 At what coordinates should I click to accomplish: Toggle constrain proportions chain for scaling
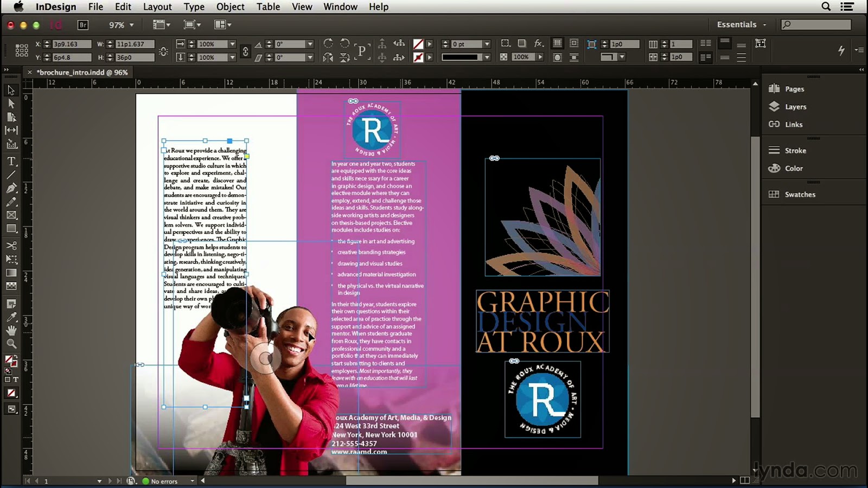coord(245,51)
